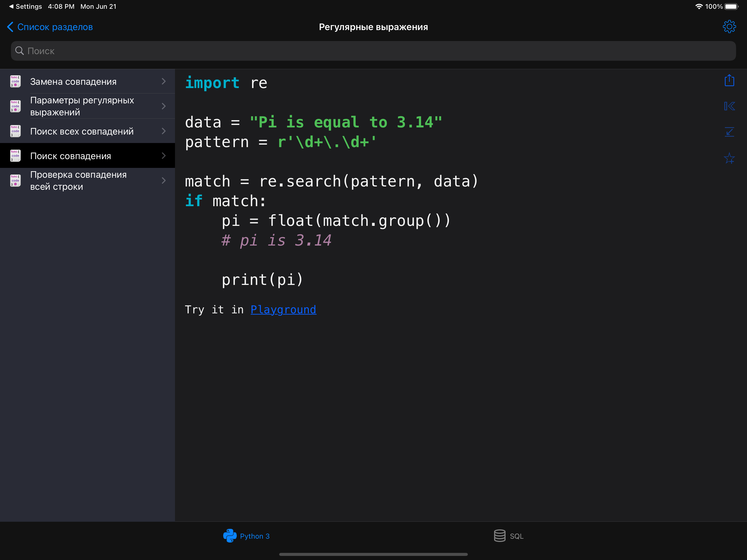Open Замена совпадения topic
The image size is (747, 560).
point(87,81)
